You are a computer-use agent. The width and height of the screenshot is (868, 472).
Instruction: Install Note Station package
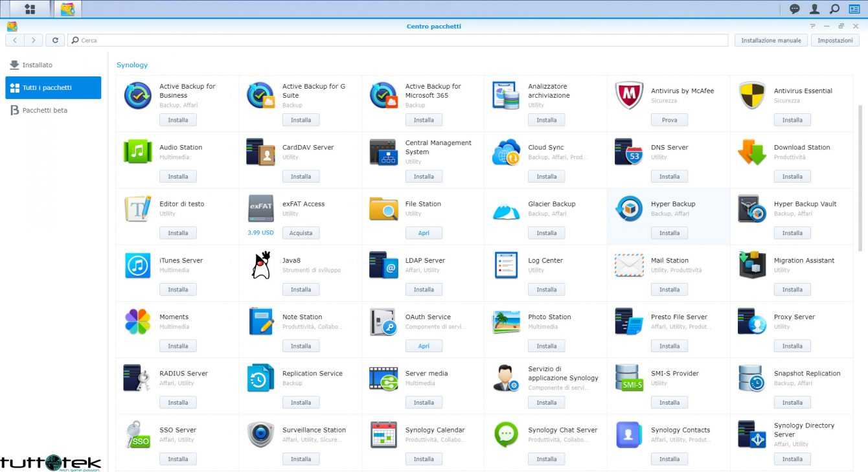tap(301, 346)
